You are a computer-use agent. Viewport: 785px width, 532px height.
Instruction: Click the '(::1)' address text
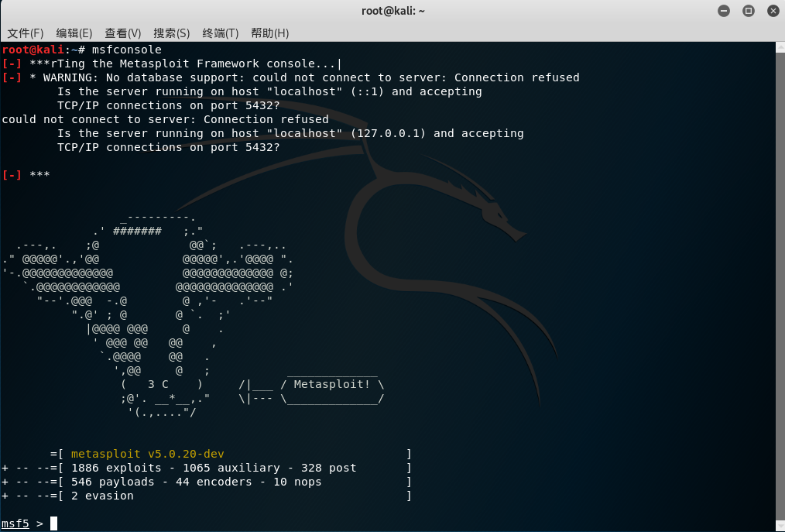(x=367, y=91)
